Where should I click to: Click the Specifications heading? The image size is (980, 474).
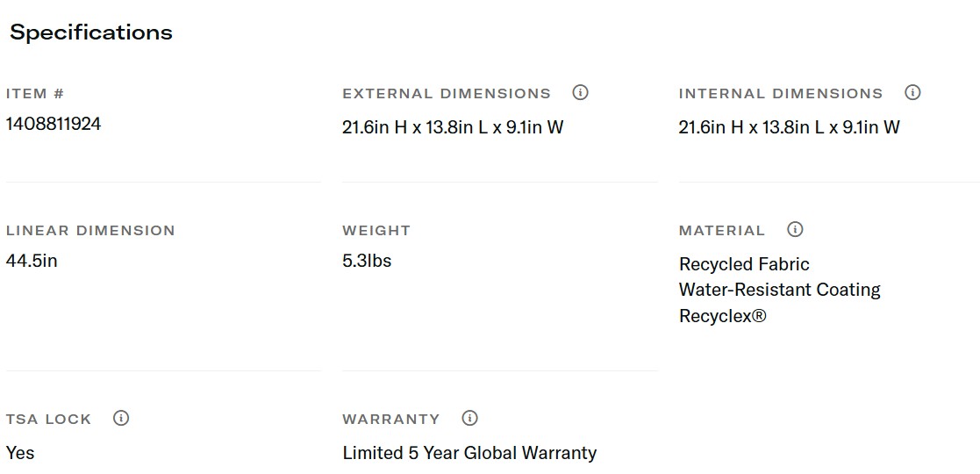91,32
